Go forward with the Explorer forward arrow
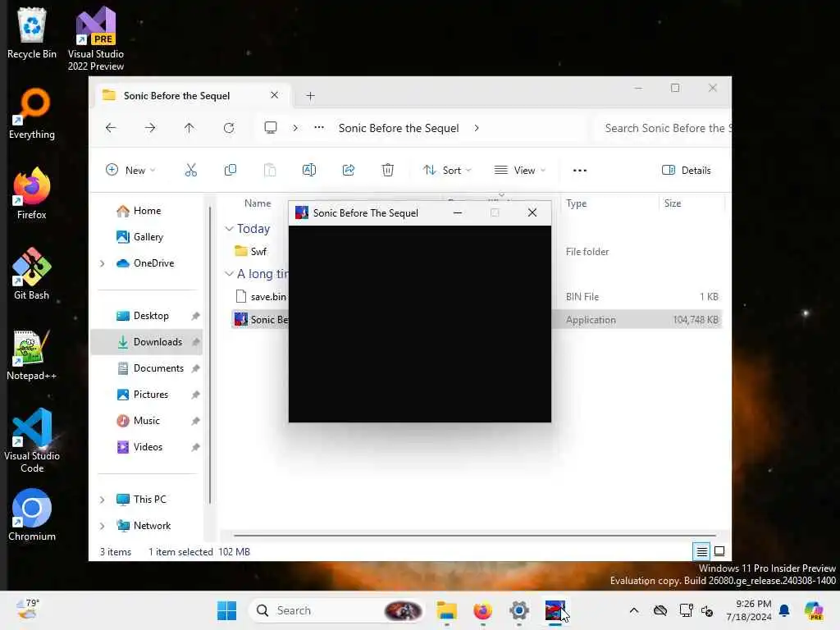This screenshot has height=630, width=840. [150, 128]
